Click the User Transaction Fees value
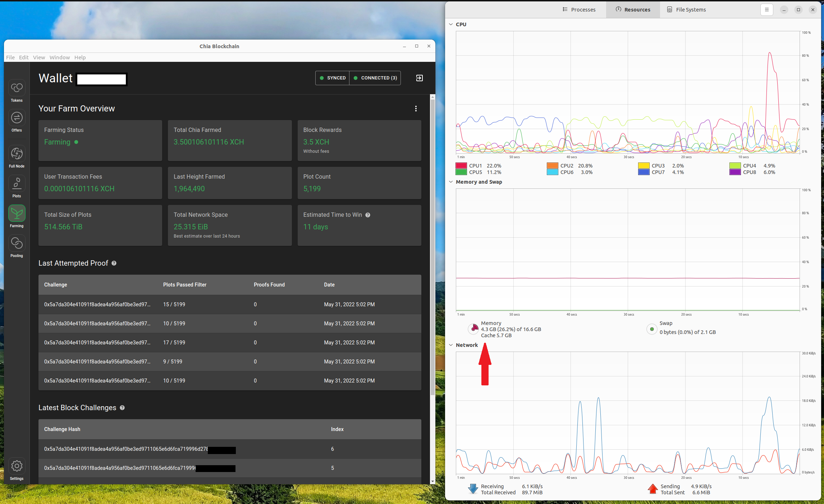Image resolution: width=824 pixels, height=504 pixels. (x=79, y=189)
